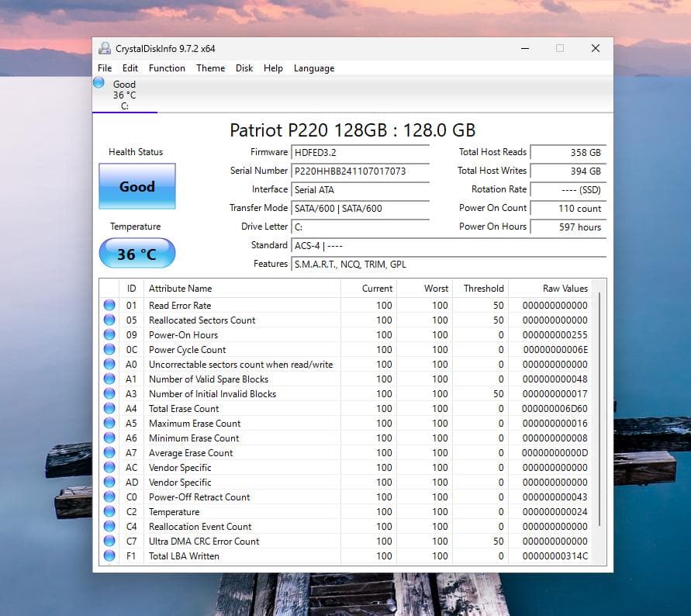Open the Language menu
Viewport: 691px width, 616px height.
click(313, 68)
